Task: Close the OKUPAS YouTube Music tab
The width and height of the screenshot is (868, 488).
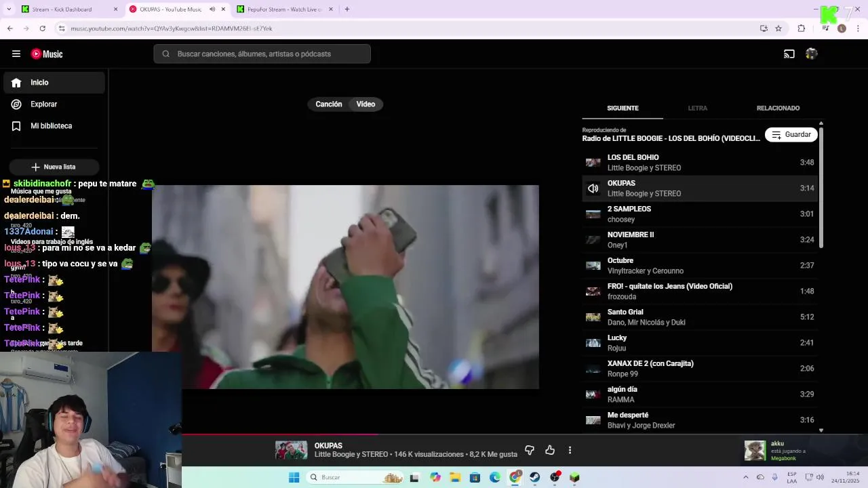Action: pyautogui.click(x=223, y=9)
